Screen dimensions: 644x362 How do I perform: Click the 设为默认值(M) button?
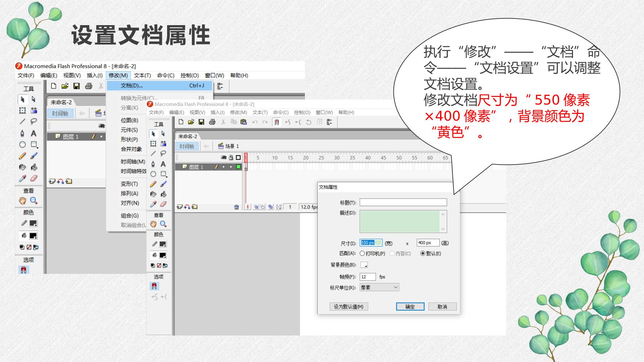349,307
